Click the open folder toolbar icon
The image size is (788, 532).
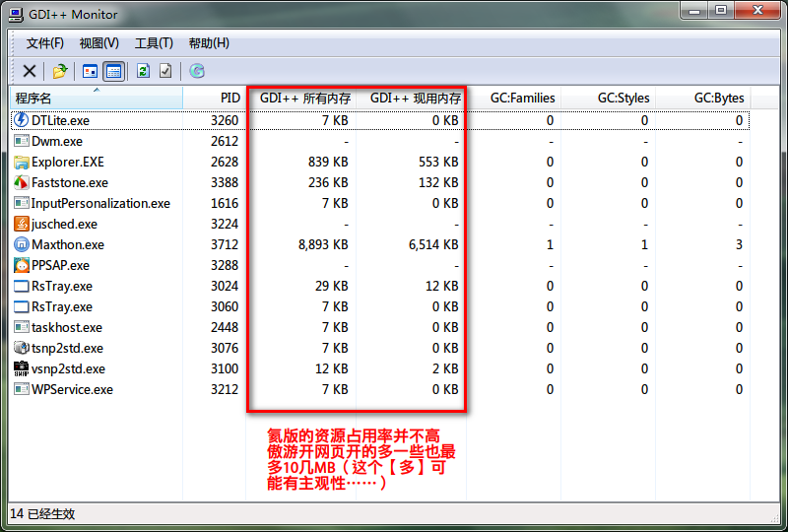pyautogui.click(x=60, y=71)
